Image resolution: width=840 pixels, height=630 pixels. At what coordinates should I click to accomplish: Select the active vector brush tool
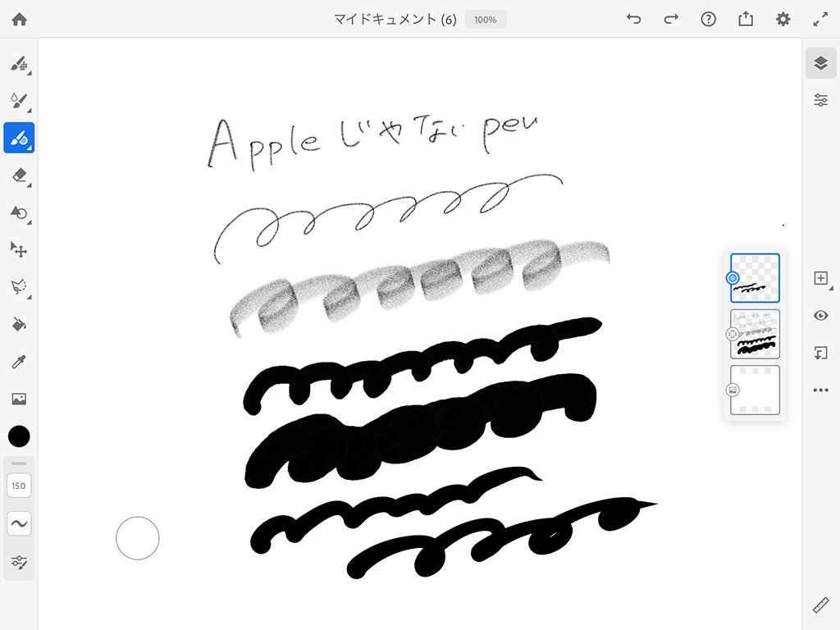[20, 138]
